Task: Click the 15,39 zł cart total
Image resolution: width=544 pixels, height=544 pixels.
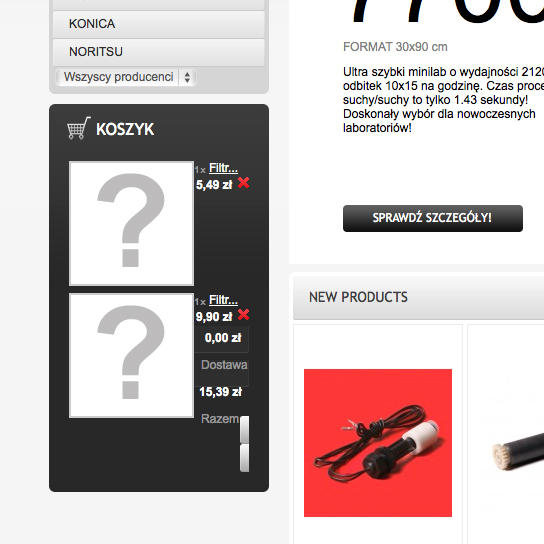Action: [221, 392]
